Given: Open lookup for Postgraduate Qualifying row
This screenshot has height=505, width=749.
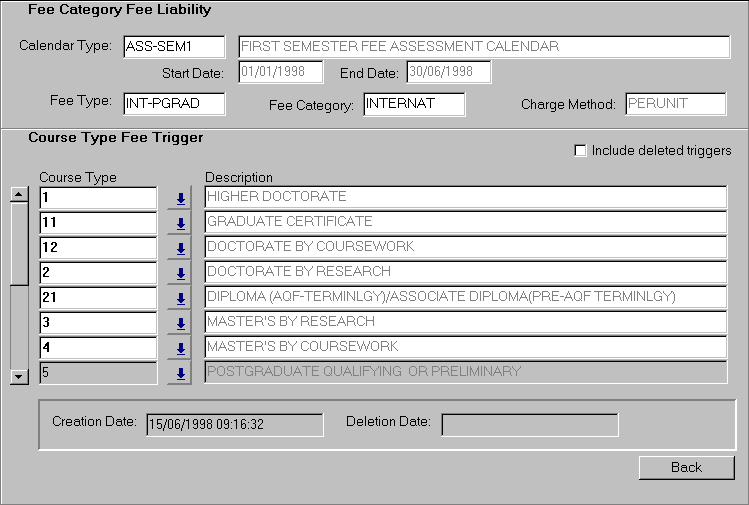Looking at the screenshot, I should 181,373.
